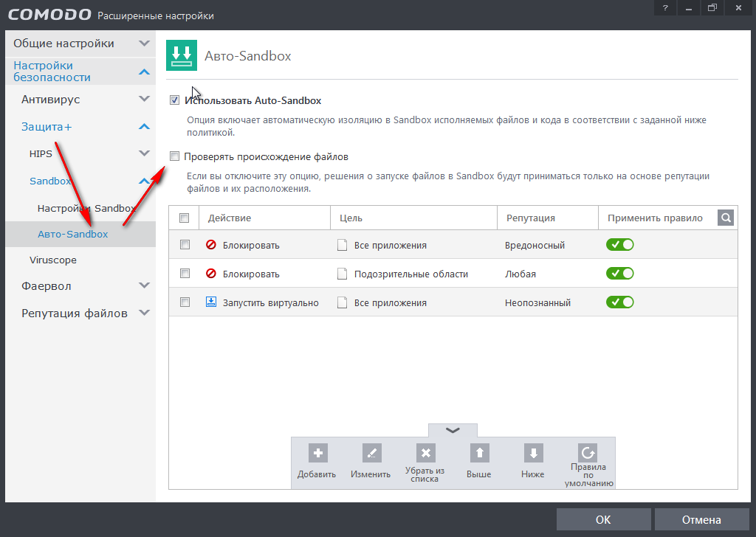This screenshot has height=537, width=756.
Task: Open HIPS settings item
Action: [x=41, y=153]
